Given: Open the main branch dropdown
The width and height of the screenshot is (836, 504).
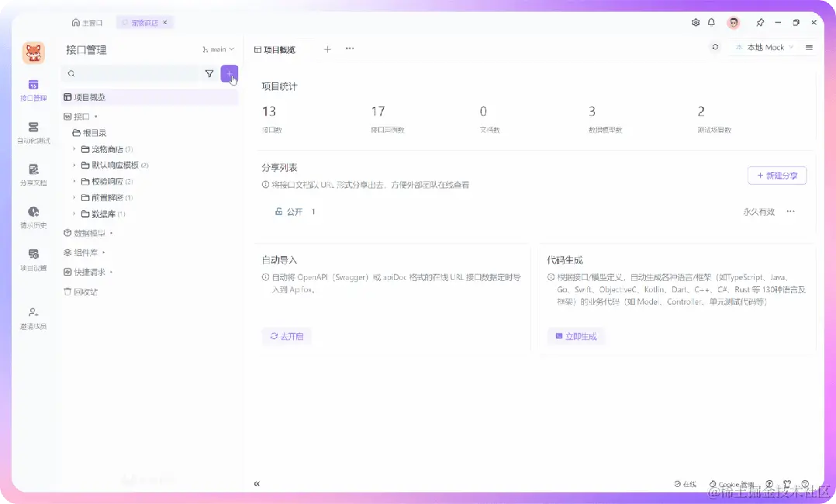Looking at the screenshot, I should [218, 49].
